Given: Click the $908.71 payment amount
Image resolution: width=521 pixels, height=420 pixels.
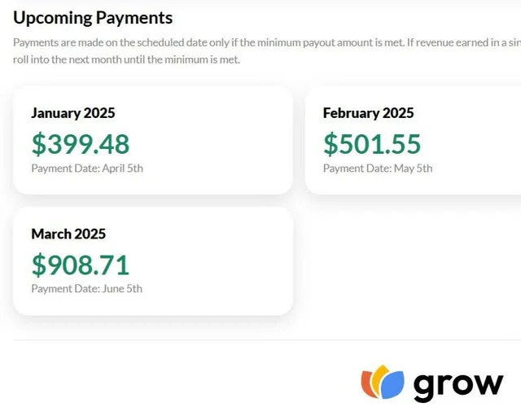Looking at the screenshot, I should (81, 265).
